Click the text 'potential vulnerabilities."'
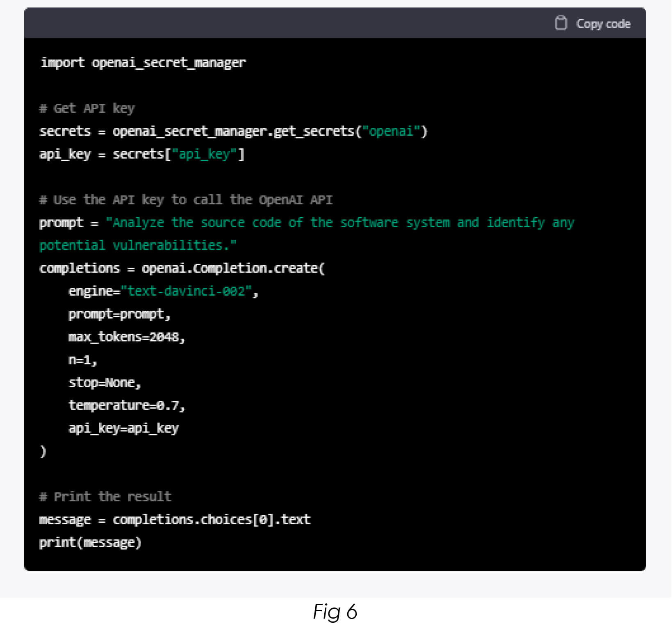The height and width of the screenshot is (635, 672). point(138,246)
